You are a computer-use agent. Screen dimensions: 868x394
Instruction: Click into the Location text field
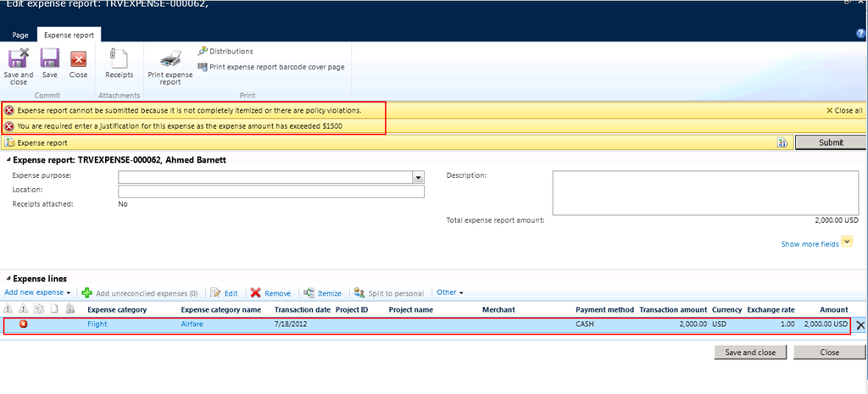270,191
